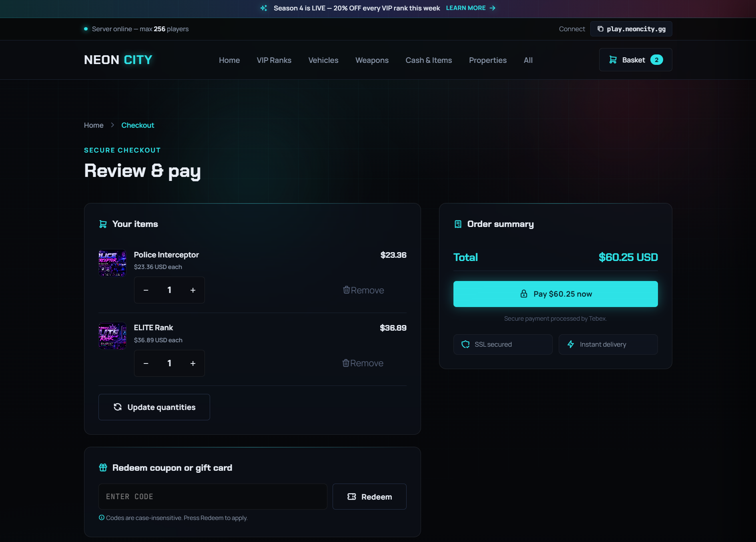Click the lightning icon in Instant delivery

571,344
